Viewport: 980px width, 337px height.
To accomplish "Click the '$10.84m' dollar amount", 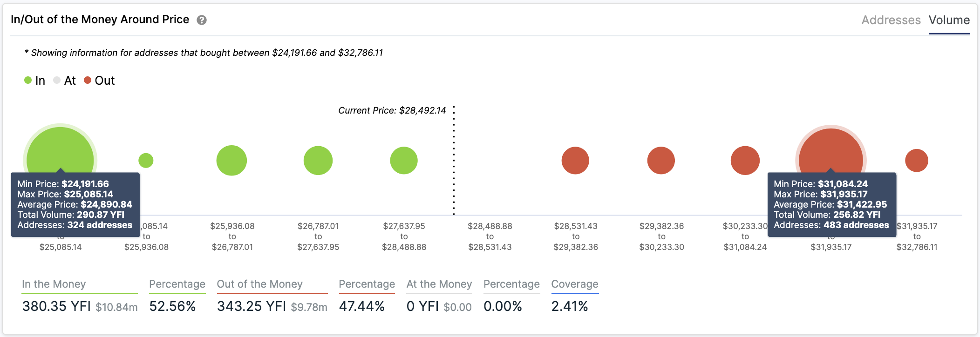I will coord(116,307).
